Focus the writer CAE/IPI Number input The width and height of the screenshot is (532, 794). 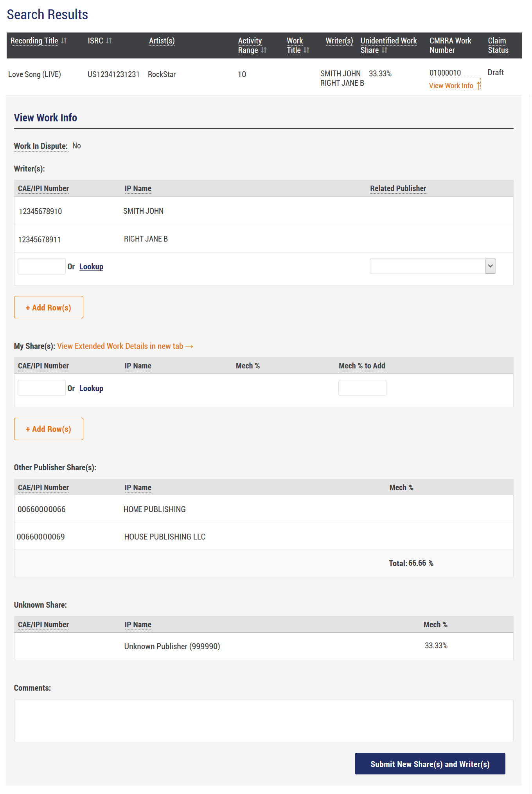(41, 266)
